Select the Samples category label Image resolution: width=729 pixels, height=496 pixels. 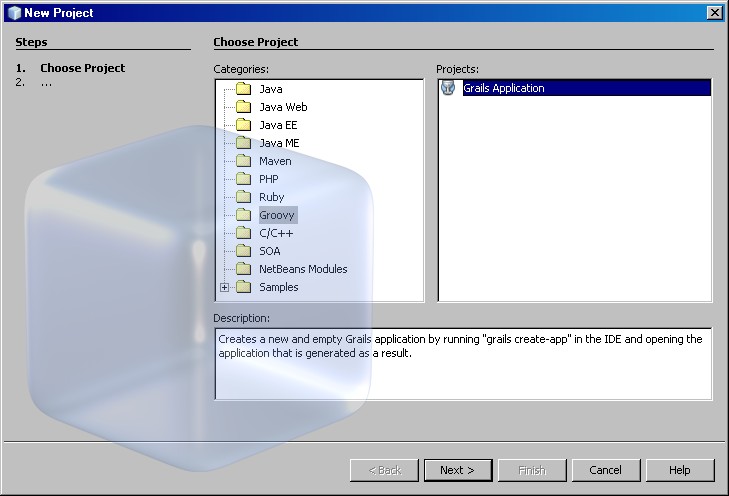pos(278,287)
